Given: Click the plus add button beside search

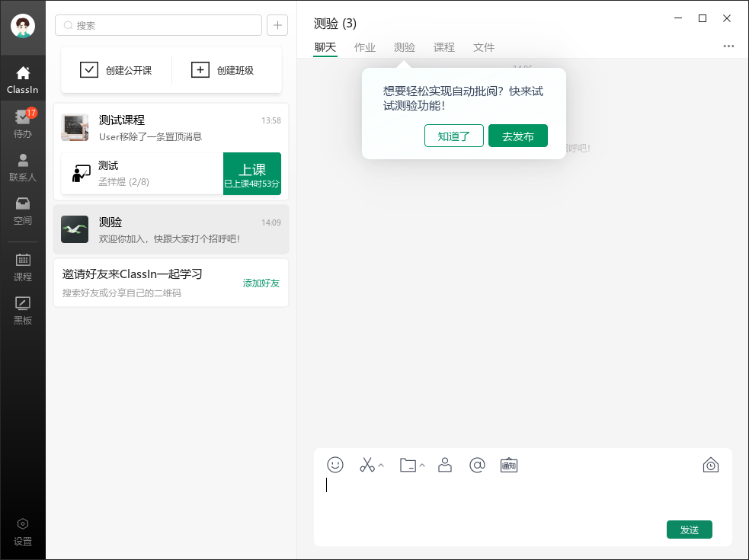Looking at the screenshot, I should click(277, 25).
